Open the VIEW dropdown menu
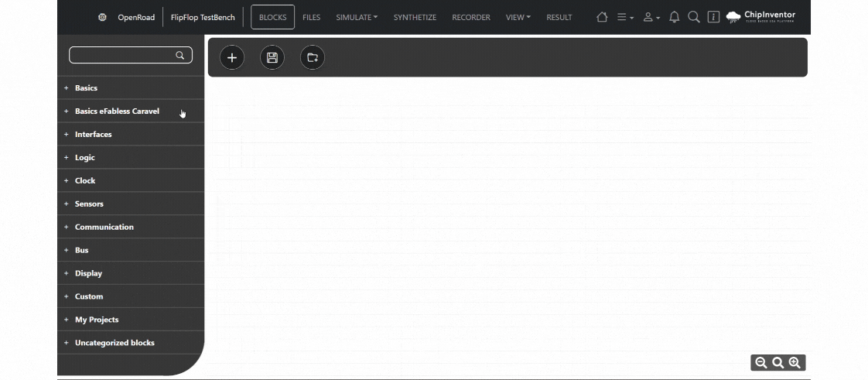The width and height of the screenshot is (868, 380). pos(518,17)
